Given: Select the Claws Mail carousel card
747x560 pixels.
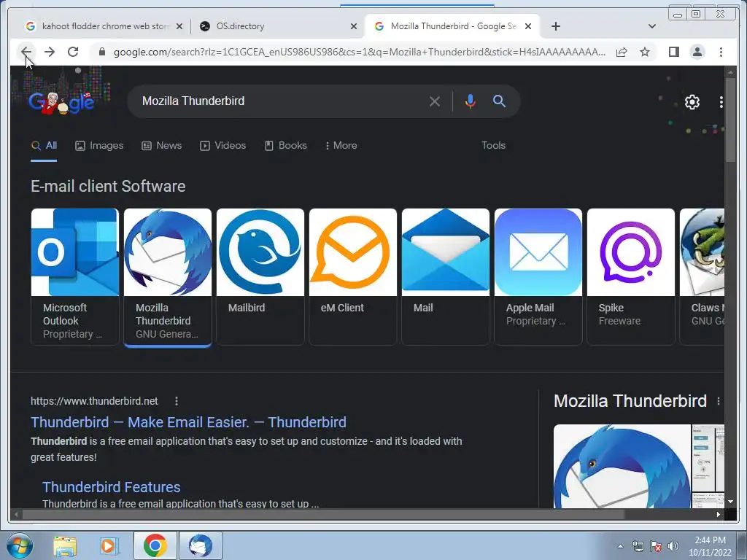Looking at the screenshot, I should pyautogui.click(x=703, y=276).
